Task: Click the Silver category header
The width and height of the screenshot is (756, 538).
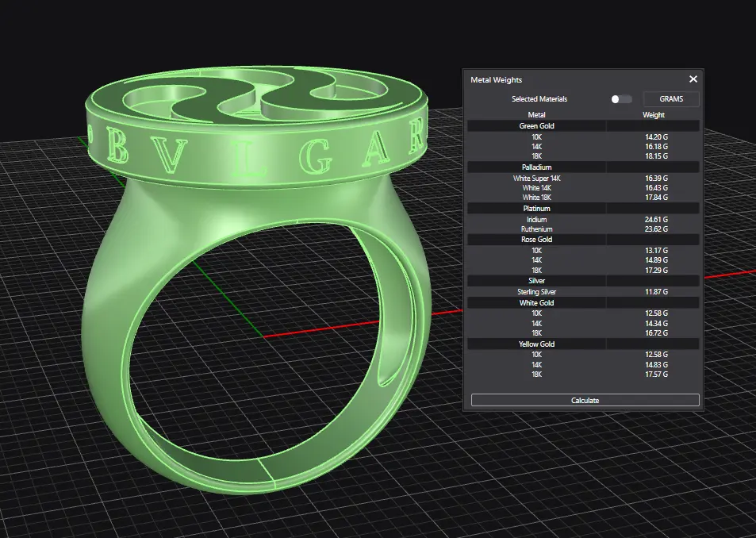Action: (x=536, y=281)
